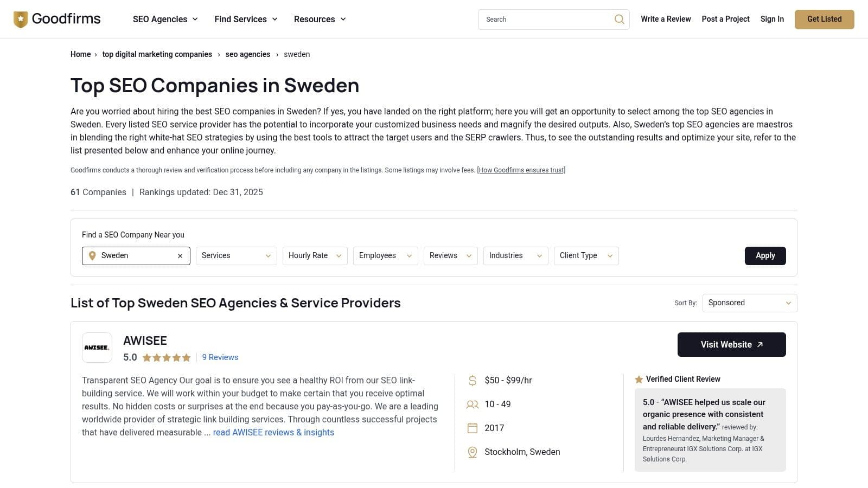
Task: Open the 9 Reviews link for AWISEE
Action: coord(220,357)
